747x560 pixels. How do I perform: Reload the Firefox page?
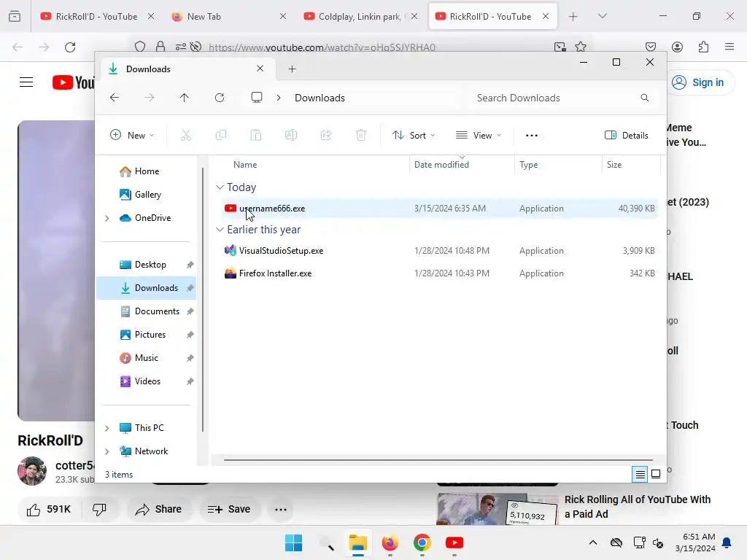[70, 47]
